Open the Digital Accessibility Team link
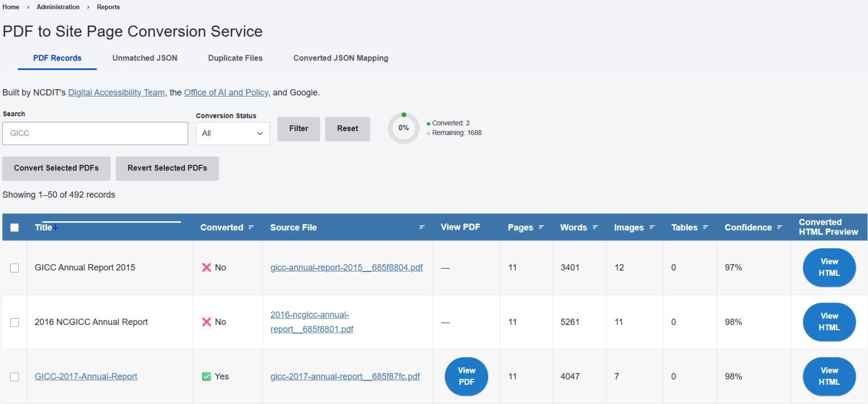This screenshot has height=404, width=868. pos(116,92)
